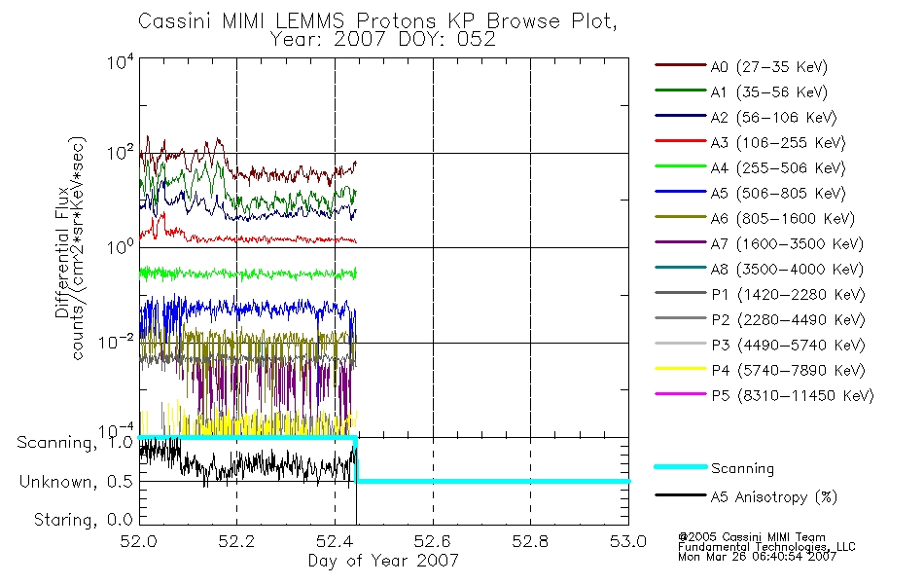Click the cyan scanning step drop near 52.44

(357, 459)
